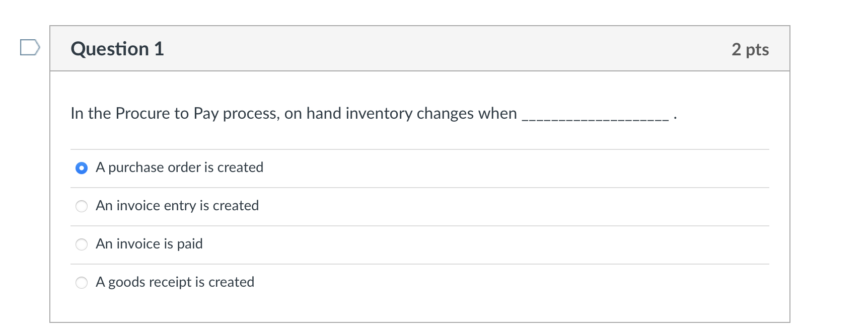Screen dimensions: 868x336
Task: Click the '2 pts' label
Action: (x=751, y=49)
